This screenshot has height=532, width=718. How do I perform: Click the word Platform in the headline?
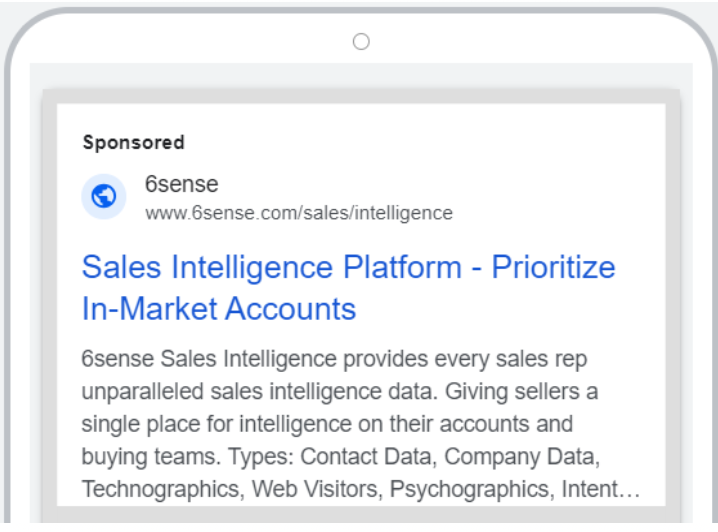click(x=403, y=267)
